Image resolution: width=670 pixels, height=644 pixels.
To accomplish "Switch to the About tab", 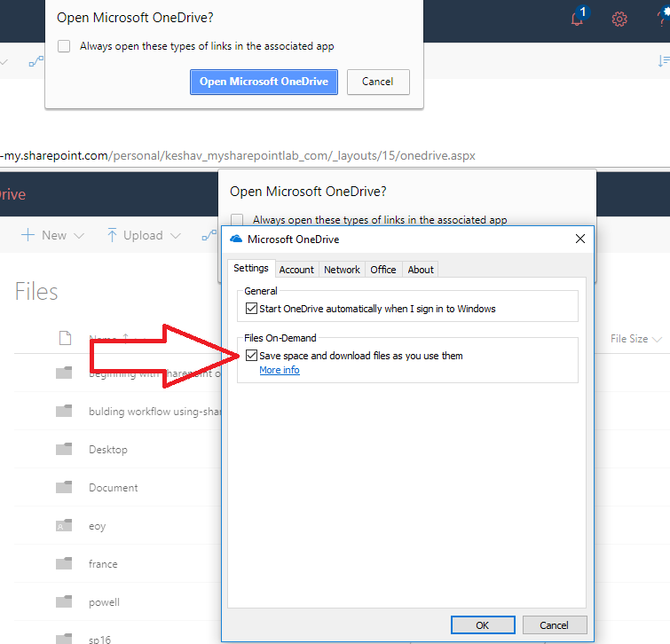I will click(x=421, y=270).
